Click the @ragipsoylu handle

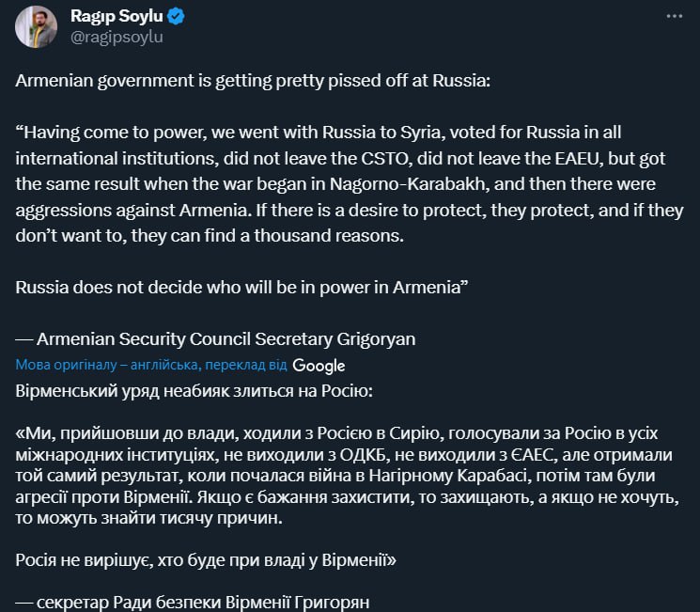(x=117, y=38)
